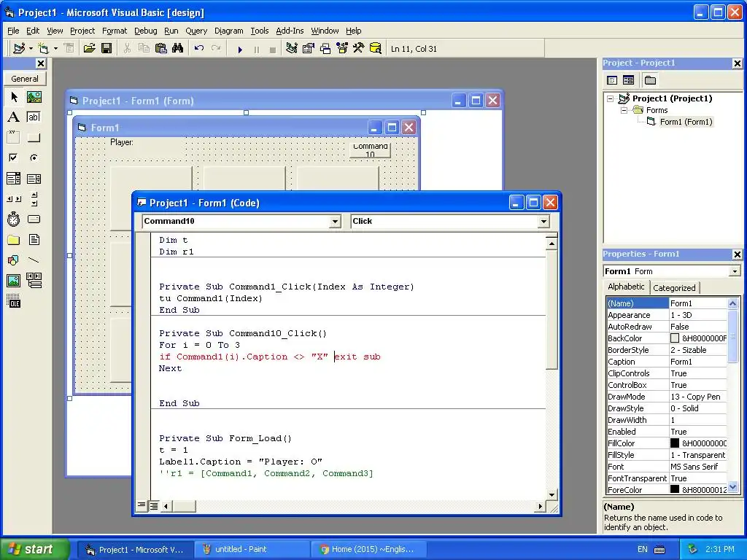Select the CheckBox tool in toolbox
The image size is (747, 560).
[14, 157]
